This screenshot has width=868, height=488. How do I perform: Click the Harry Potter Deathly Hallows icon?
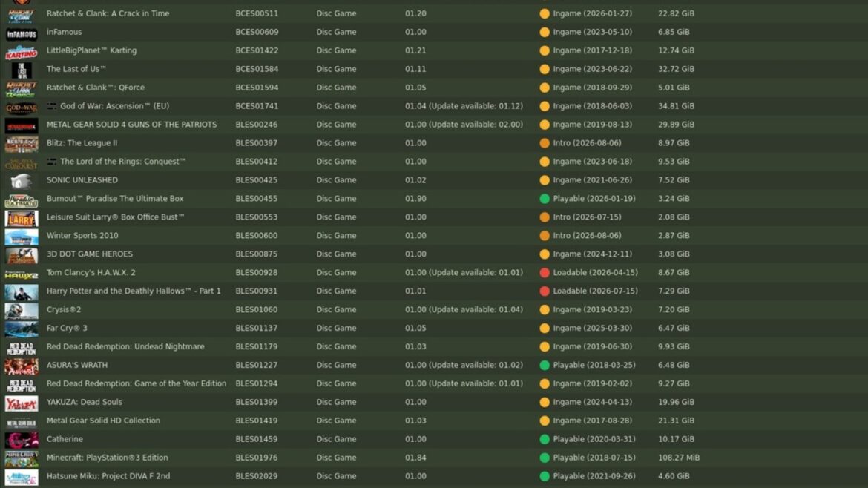[22, 293]
